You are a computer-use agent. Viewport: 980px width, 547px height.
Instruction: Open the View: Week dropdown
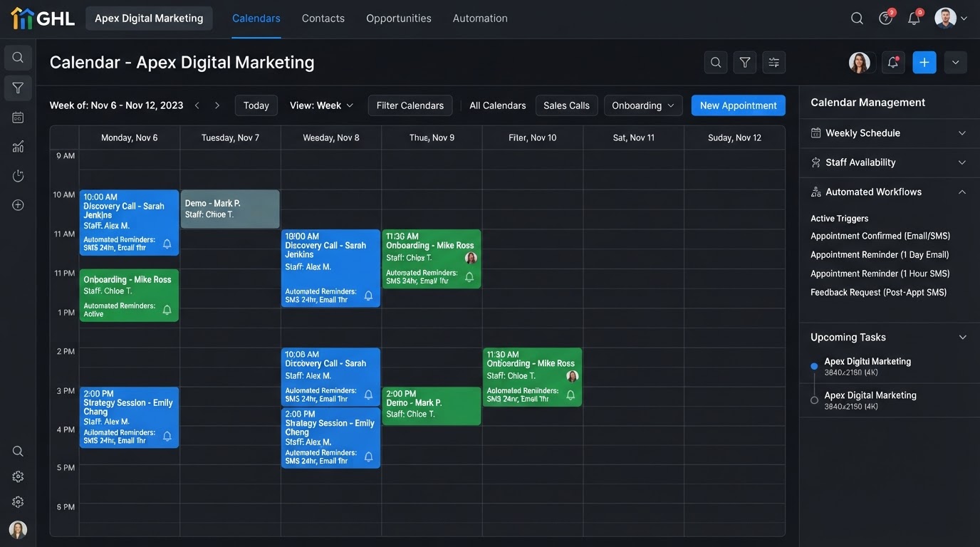click(x=321, y=105)
